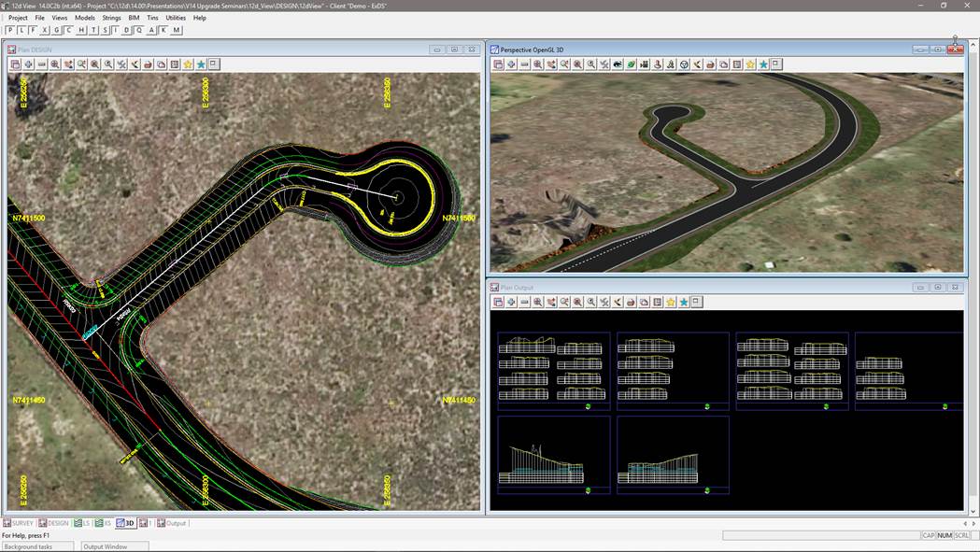Switch to the SURVEY view tab
Viewport: 980px width, 552px height.
click(x=19, y=523)
